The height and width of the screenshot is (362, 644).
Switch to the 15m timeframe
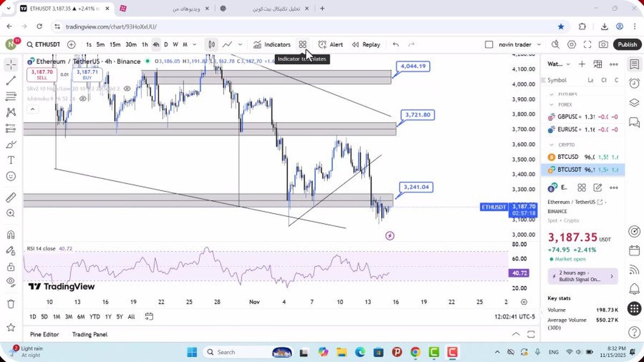[115, 45]
